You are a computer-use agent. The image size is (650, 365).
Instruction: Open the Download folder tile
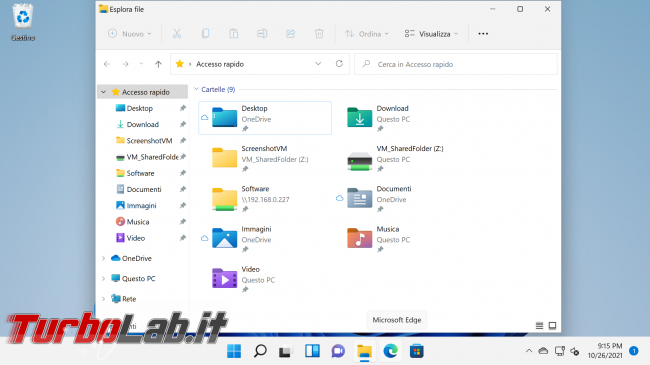click(x=400, y=118)
